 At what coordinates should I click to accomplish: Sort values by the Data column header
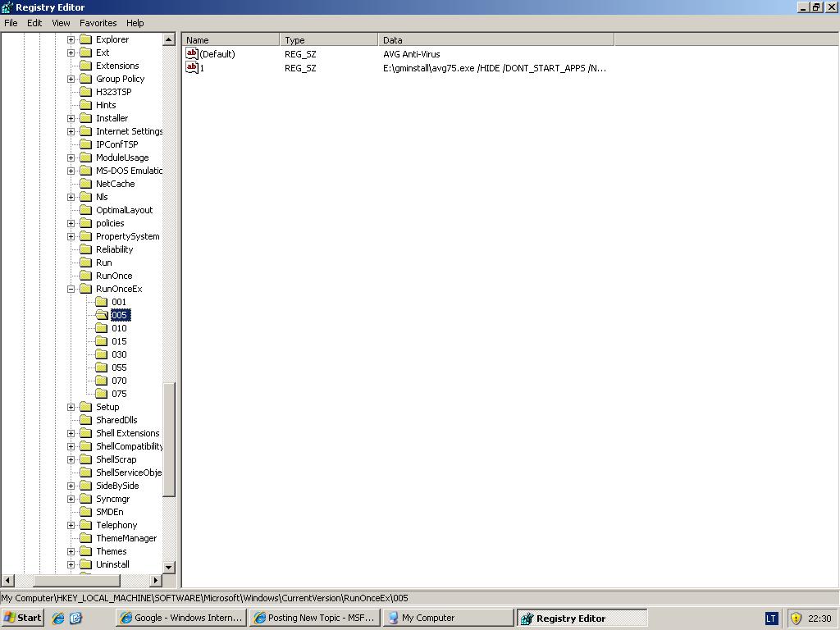pos(496,39)
